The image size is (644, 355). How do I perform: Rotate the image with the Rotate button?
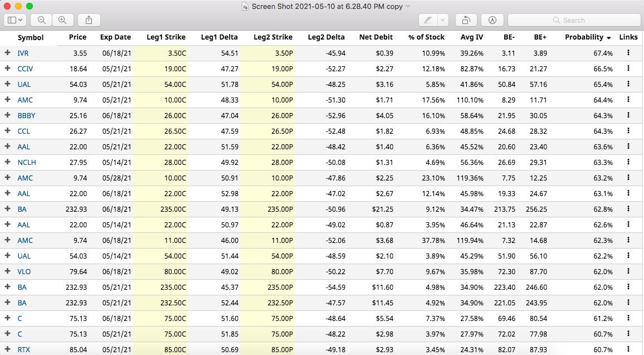[466, 20]
